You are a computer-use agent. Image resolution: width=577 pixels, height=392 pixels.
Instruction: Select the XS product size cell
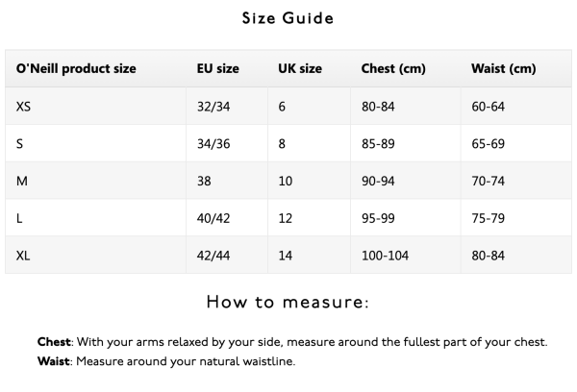(24, 106)
